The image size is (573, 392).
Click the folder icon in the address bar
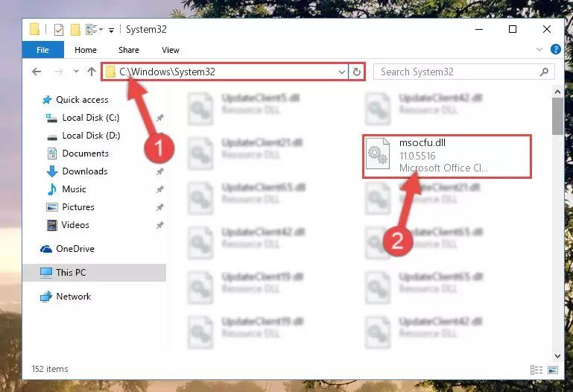[x=110, y=72]
